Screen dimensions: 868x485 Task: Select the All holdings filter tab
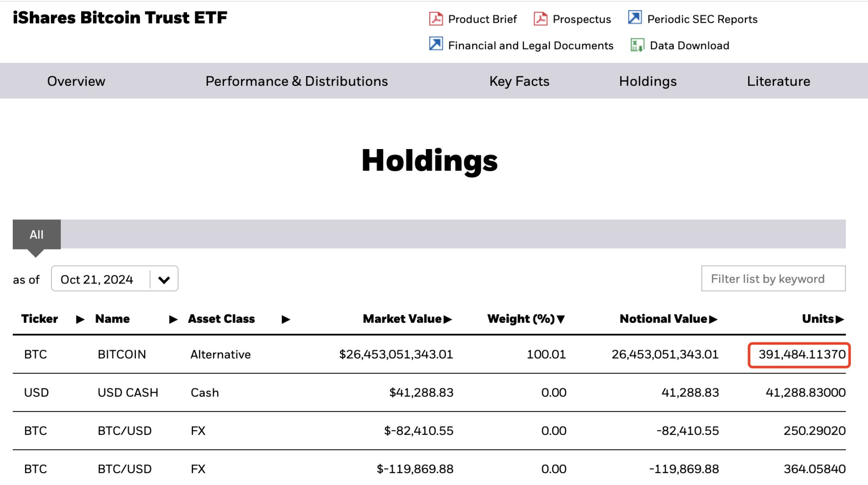point(36,234)
